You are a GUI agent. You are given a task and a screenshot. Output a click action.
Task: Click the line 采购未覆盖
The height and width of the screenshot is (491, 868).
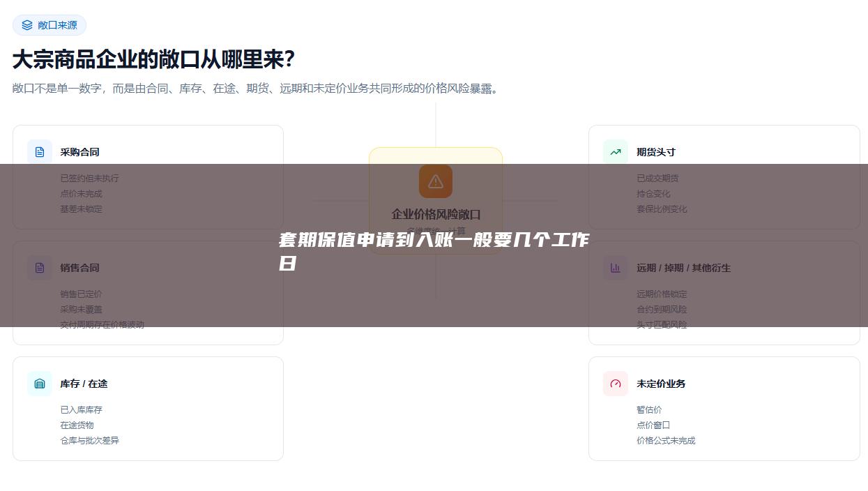tap(82, 310)
